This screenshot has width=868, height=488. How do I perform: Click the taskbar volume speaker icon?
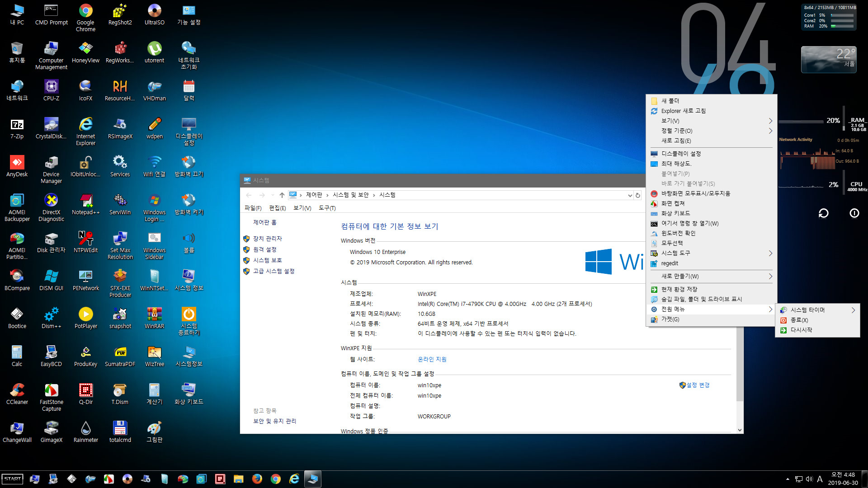click(809, 479)
